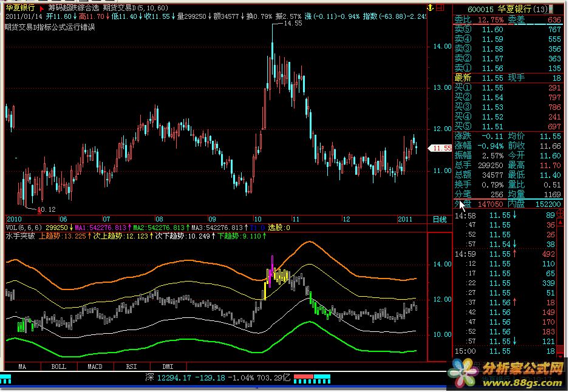Click the 15:00 tick row at 11.55
The height and width of the screenshot is (392, 569).
[x=505, y=351]
